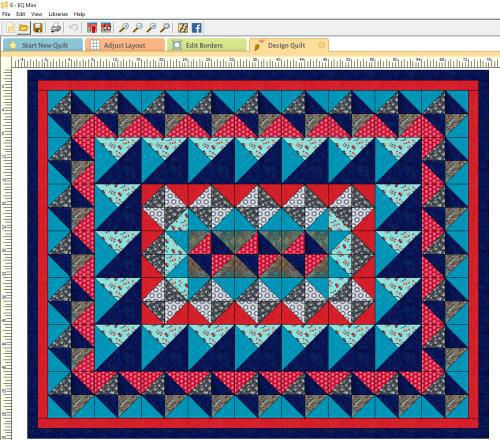This screenshot has height=440, width=500.
Task: Save the quilt with the floppy disk icon
Action: 38,28
